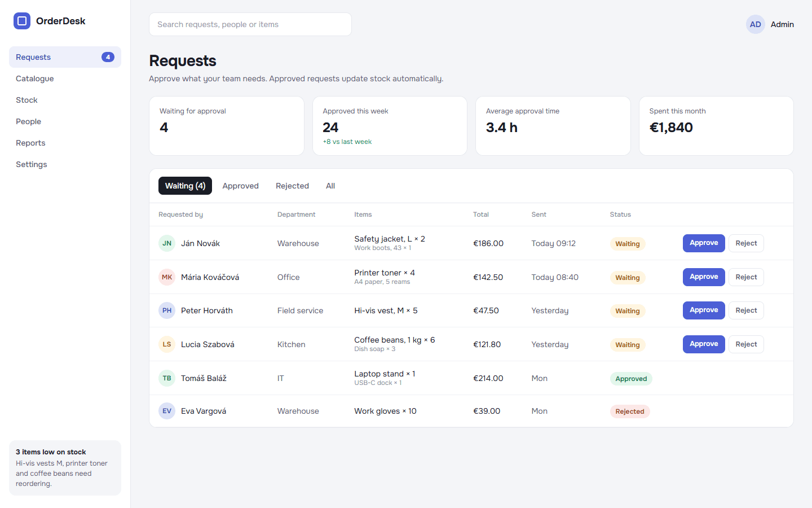The height and width of the screenshot is (508, 812).
Task: Click the Department column header
Action: [x=296, y=214]
